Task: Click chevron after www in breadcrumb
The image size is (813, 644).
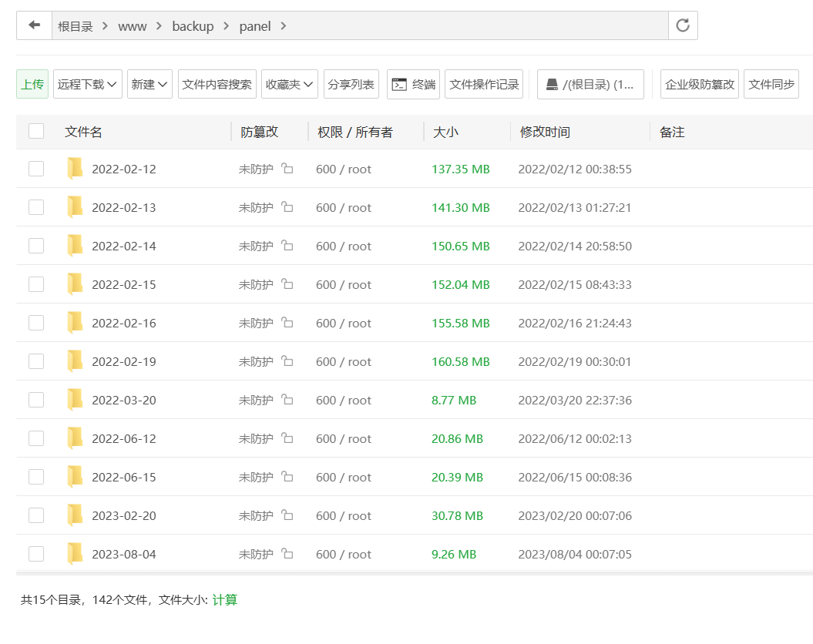Action: tap(160, 26)
